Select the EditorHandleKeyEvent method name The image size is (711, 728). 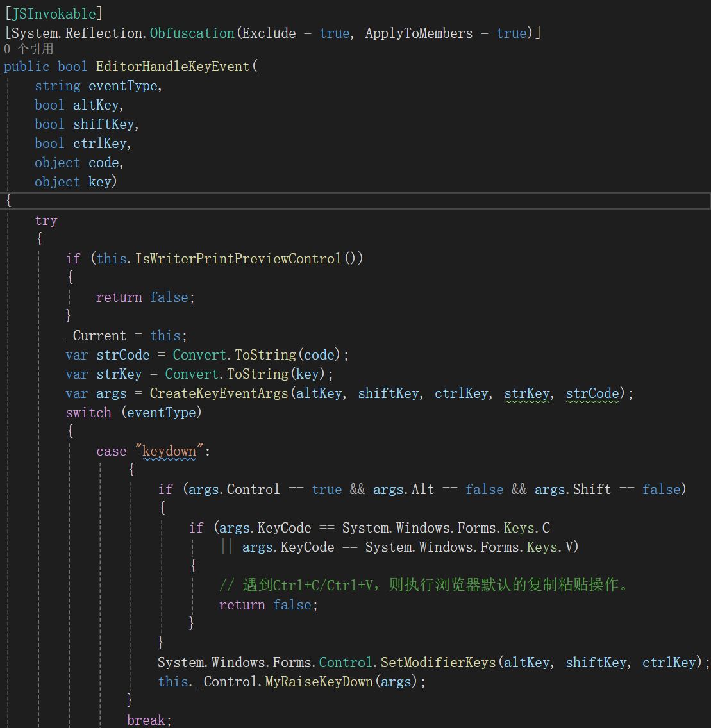172,67
